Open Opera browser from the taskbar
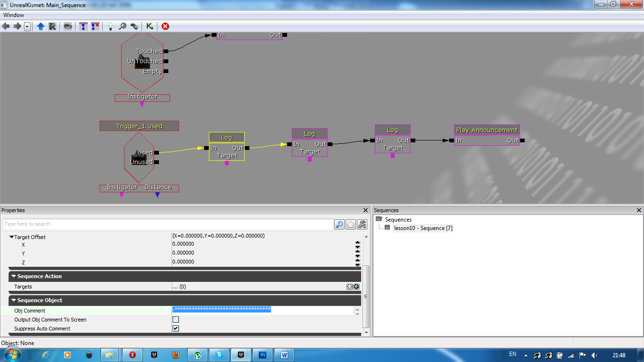Viewport: 644px width, 362px height. coord(132,355)
